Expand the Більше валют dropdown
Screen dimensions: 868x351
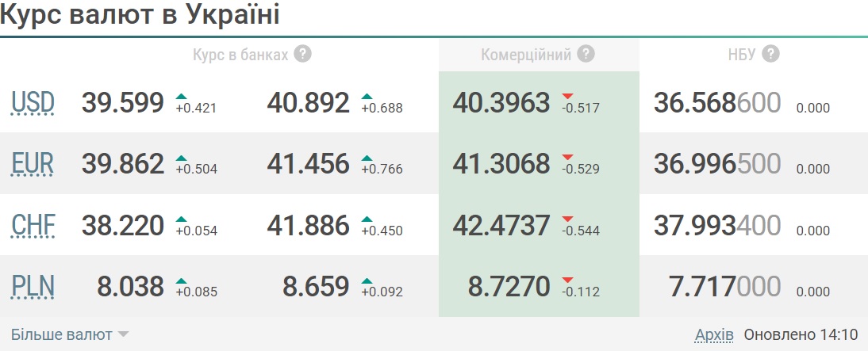click(x=62, y=334)
